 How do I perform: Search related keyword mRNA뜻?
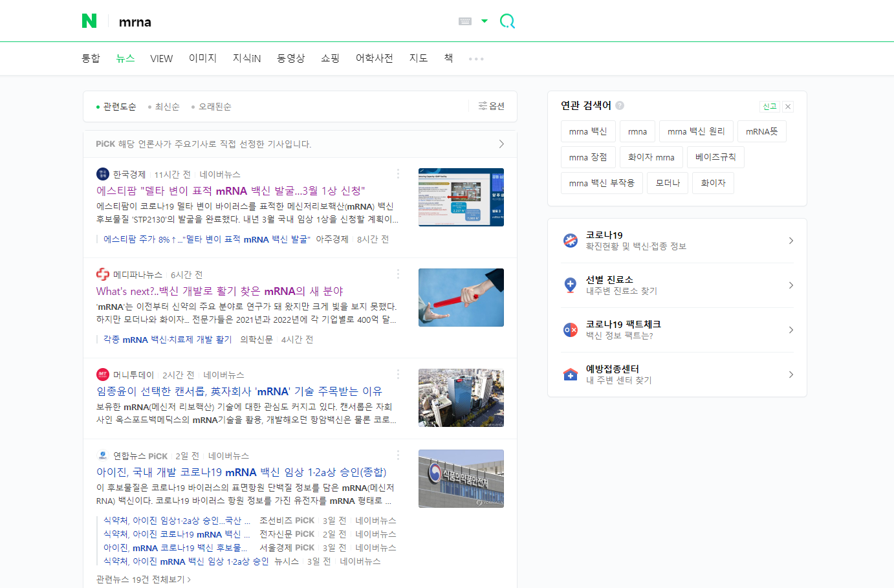tap(762, 131)
